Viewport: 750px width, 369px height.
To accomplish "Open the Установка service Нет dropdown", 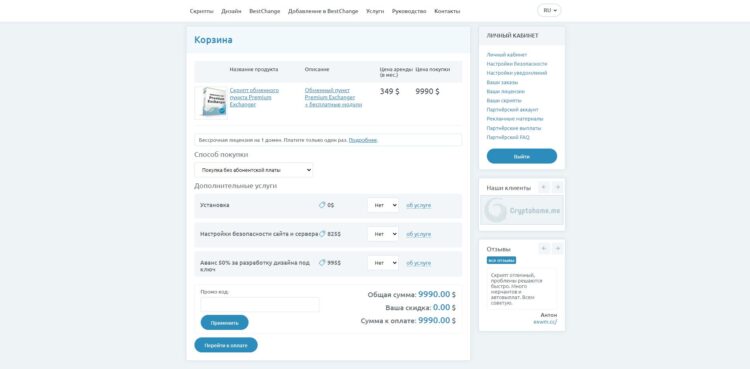I will (383, 205).
